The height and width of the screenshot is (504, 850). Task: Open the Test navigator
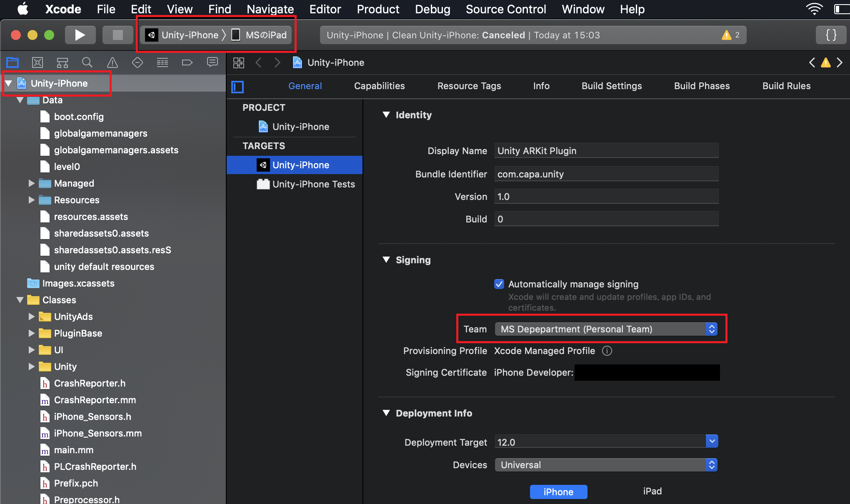pyautogui.click(x=137, y=62)
